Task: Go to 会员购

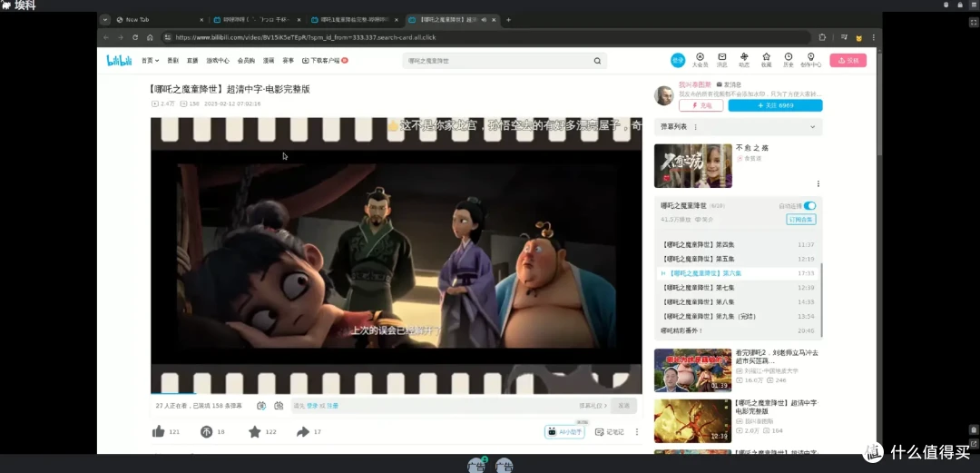Action: pos(246,61)
